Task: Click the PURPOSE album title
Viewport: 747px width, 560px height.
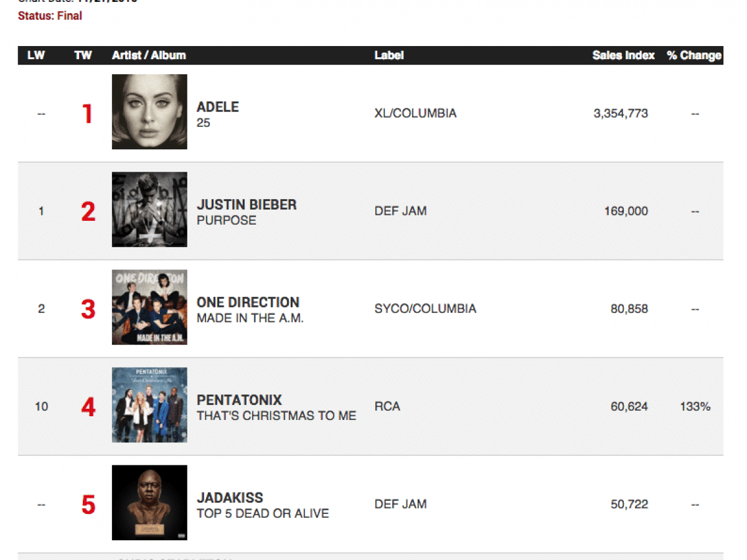Action: [x=227, y=220]
